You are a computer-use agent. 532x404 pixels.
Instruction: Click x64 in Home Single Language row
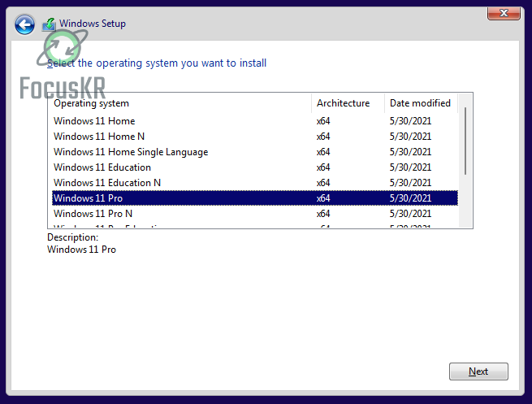coord(323,152)
